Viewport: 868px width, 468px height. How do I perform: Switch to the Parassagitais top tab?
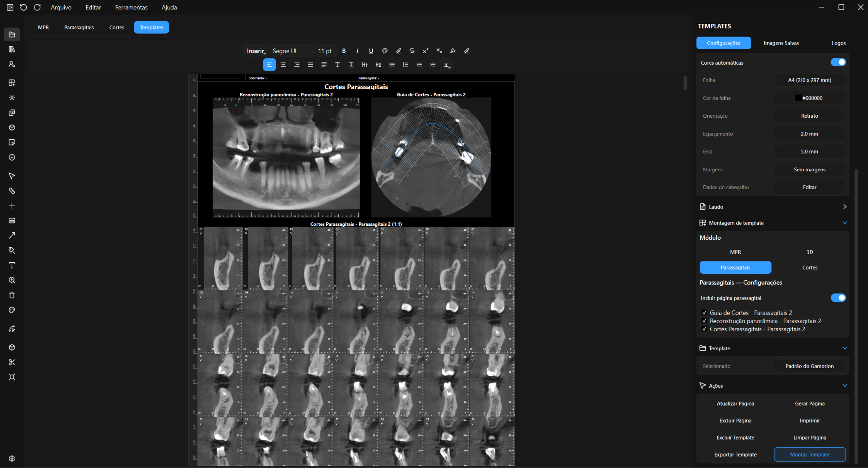pyautogui.click(x=79, y=27)
